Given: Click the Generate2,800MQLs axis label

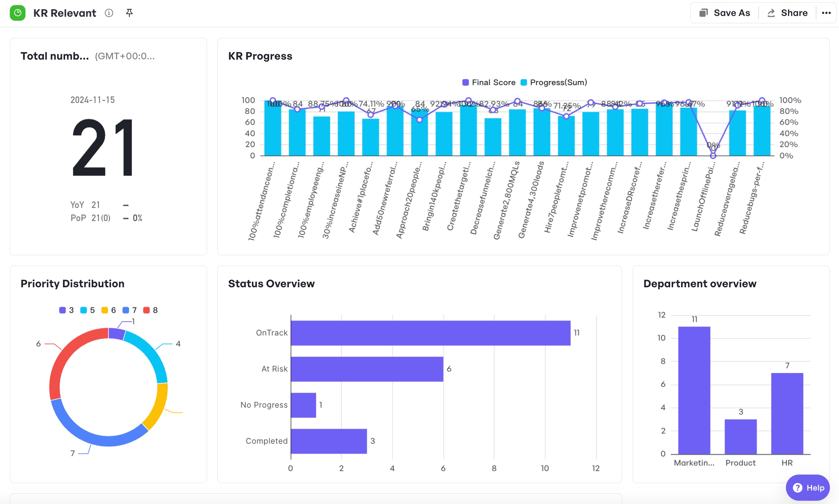Looking at the screenshot, I should click(506, 200).
